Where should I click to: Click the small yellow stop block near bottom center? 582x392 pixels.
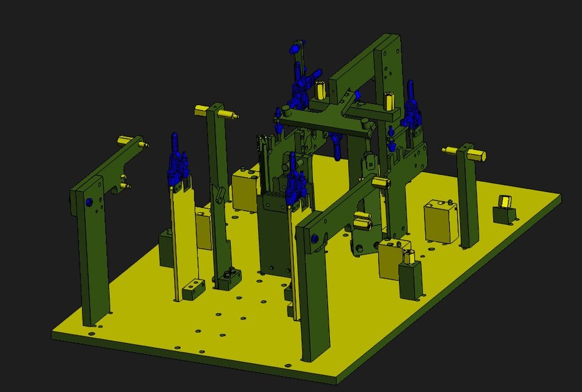pyautogui.click(x=388, y=260)
